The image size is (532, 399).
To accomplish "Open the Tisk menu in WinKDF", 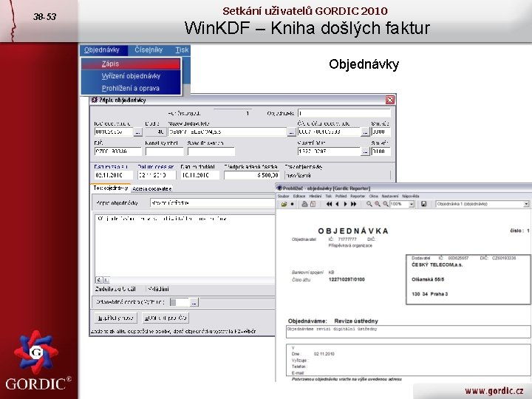I will coord(182,50).
